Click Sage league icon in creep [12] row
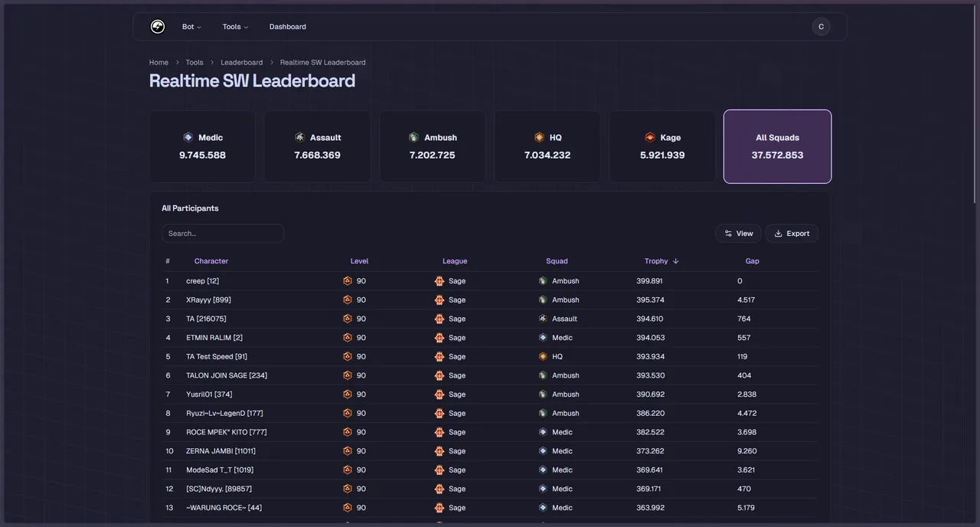The image size is (980, 527). coord(439,281)
